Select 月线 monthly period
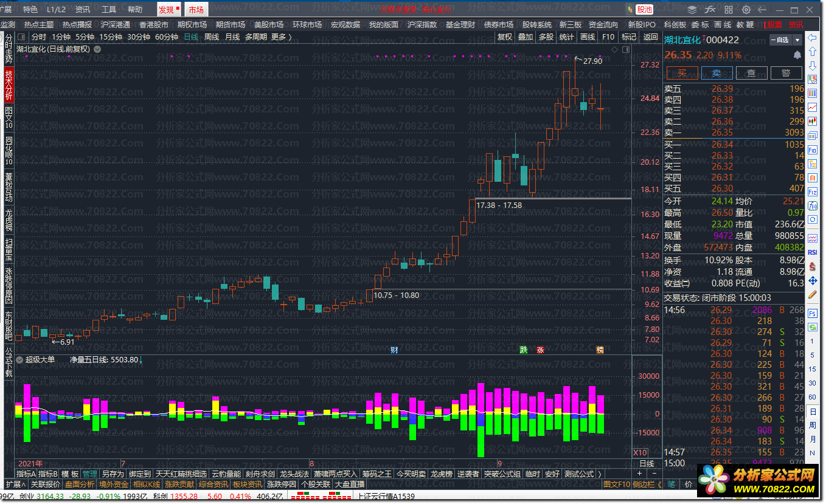 coord(232,36)
